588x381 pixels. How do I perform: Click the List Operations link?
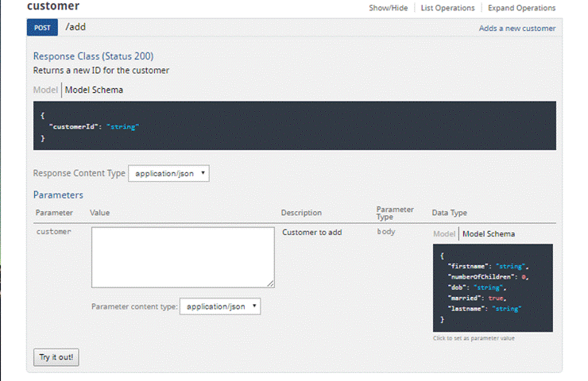(x=447, y=8)
